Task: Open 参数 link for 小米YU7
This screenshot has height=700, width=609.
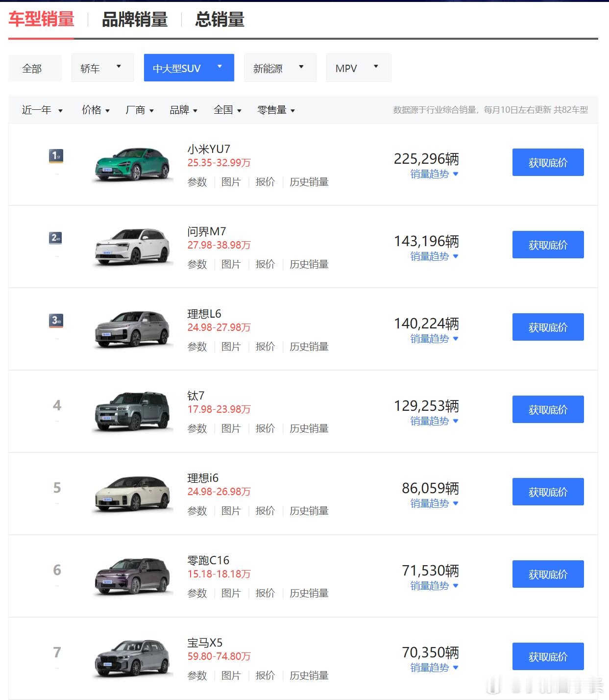Action: [x=197, y=182]
